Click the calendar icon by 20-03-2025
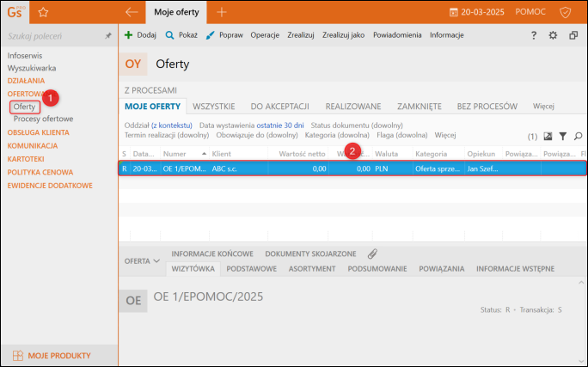 coord(453,12)
